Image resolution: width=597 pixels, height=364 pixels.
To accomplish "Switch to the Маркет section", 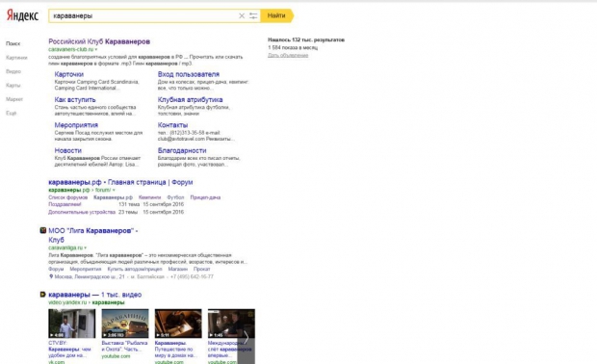I will tap(14, 99).
